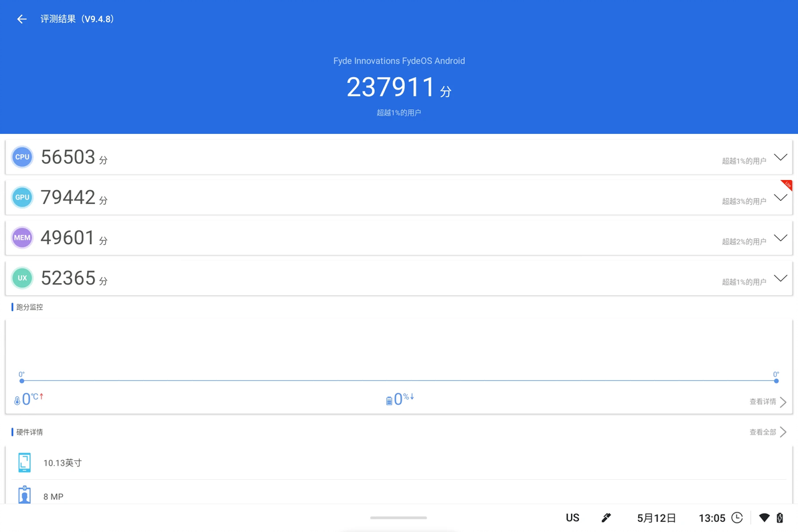Open the US input method switcher

click(x=572, y=518)
